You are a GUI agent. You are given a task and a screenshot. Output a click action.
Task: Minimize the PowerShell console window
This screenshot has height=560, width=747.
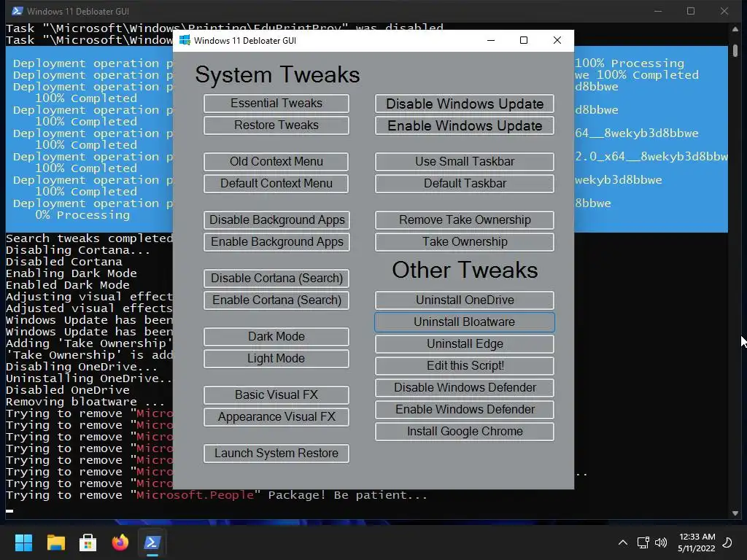[x=658, y=11]
